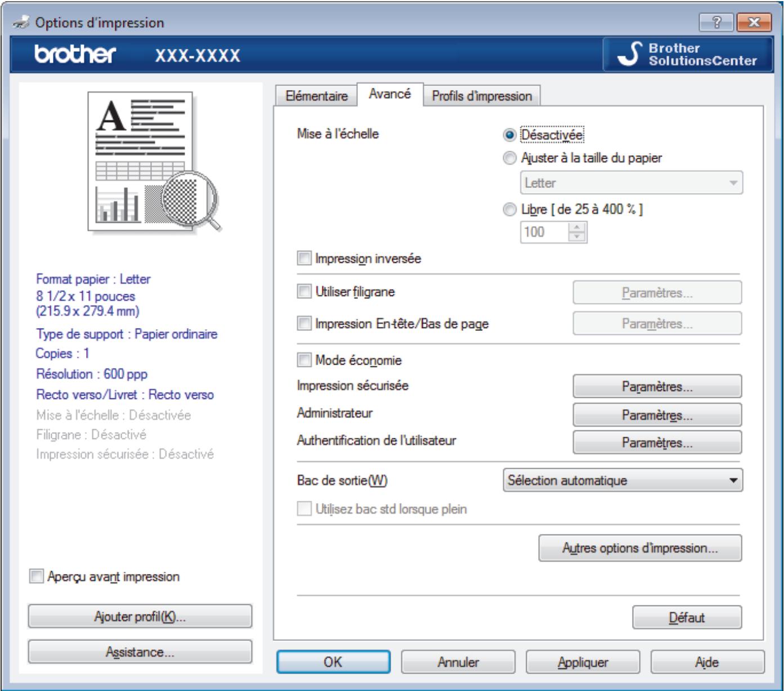Screen dimensions: 784x691
Task: Switch to the Elémentaire tab
Action: (316, 96)
